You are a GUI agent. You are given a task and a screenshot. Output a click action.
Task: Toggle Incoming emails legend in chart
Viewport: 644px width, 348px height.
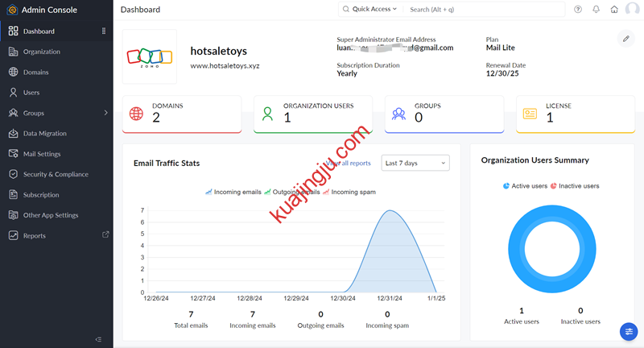click(232, 193)
